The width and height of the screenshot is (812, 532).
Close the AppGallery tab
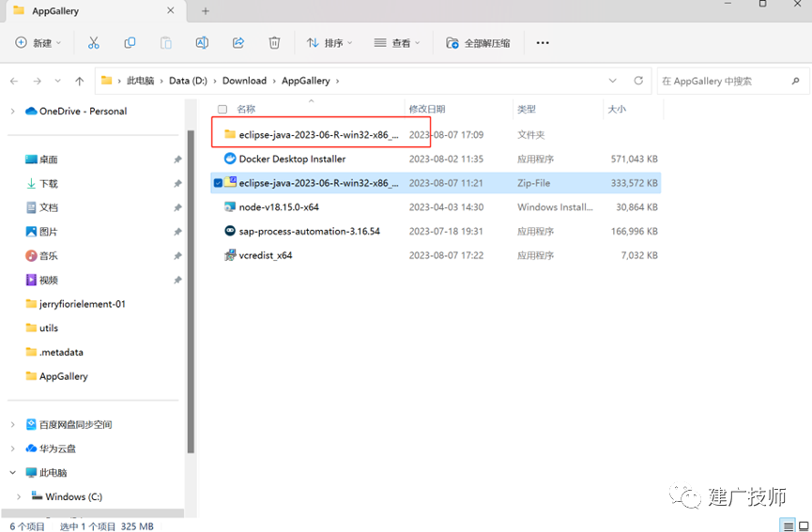170,10
